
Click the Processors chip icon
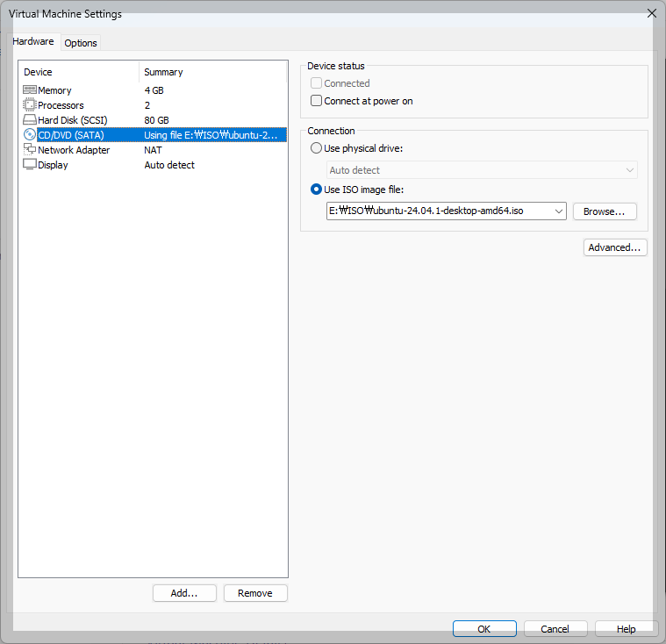pos(29,104)
